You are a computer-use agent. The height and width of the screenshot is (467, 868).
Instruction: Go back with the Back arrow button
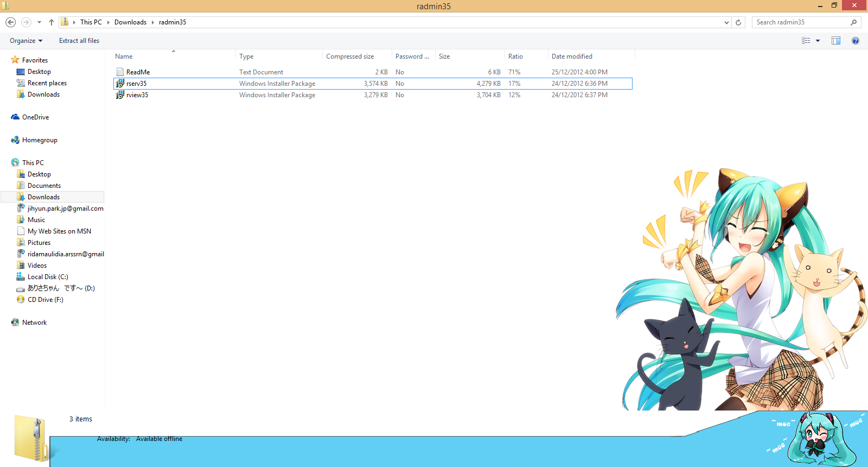coord(10,22)
